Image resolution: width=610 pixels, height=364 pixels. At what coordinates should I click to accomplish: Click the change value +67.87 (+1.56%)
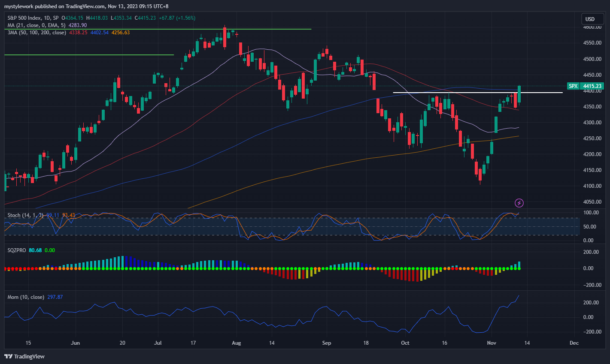(x=177, y=18)
